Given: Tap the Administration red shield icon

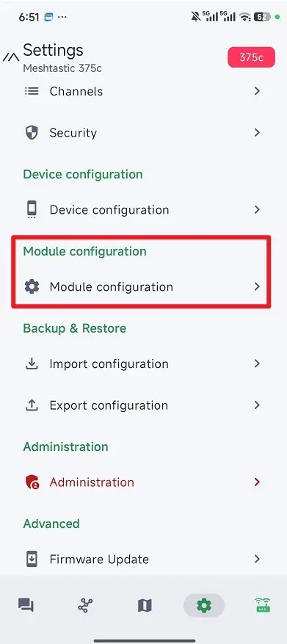Looking at the screenshot, I should point(32,482).
